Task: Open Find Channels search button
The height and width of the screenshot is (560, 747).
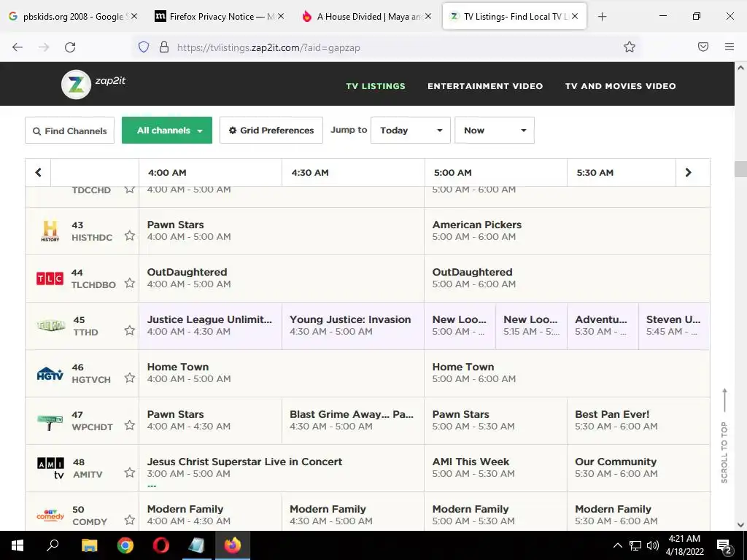Action: (x=69, y=131)
